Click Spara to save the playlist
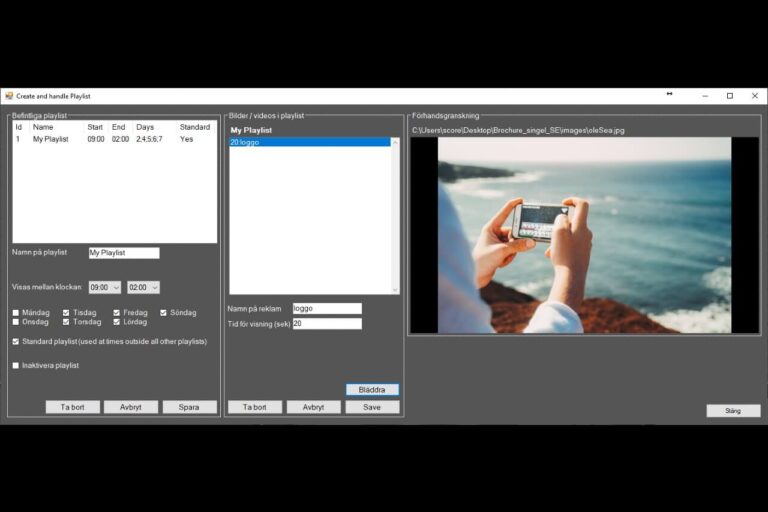 pos(189,407)
